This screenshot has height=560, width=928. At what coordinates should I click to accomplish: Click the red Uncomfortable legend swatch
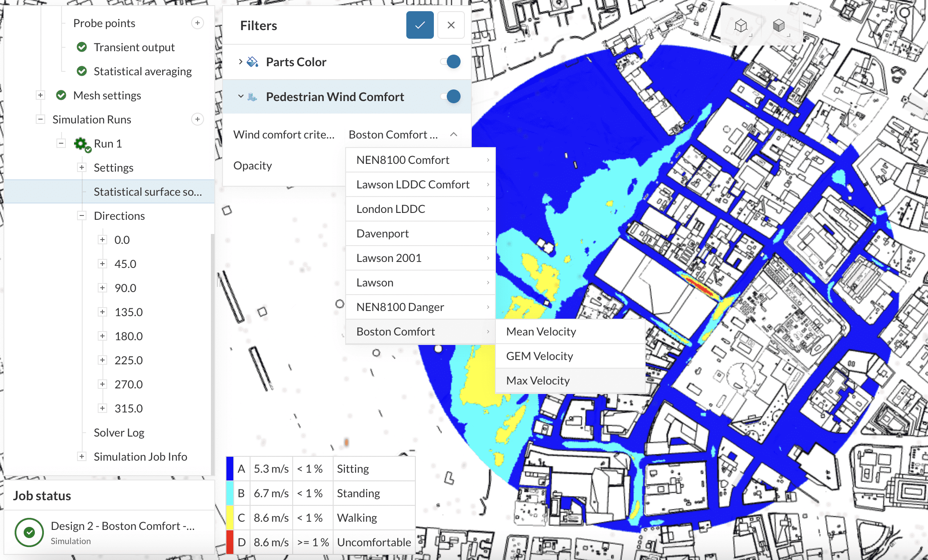(230, 542)
